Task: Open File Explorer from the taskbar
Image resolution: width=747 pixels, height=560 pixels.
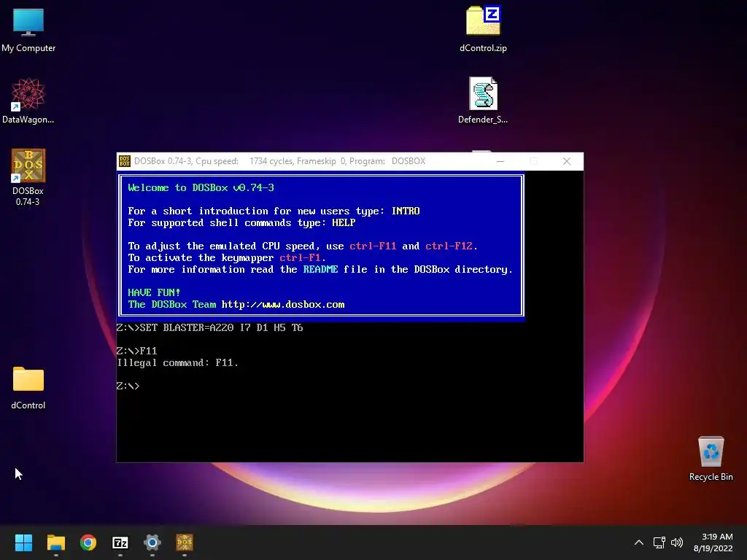Action: point(55,542)
